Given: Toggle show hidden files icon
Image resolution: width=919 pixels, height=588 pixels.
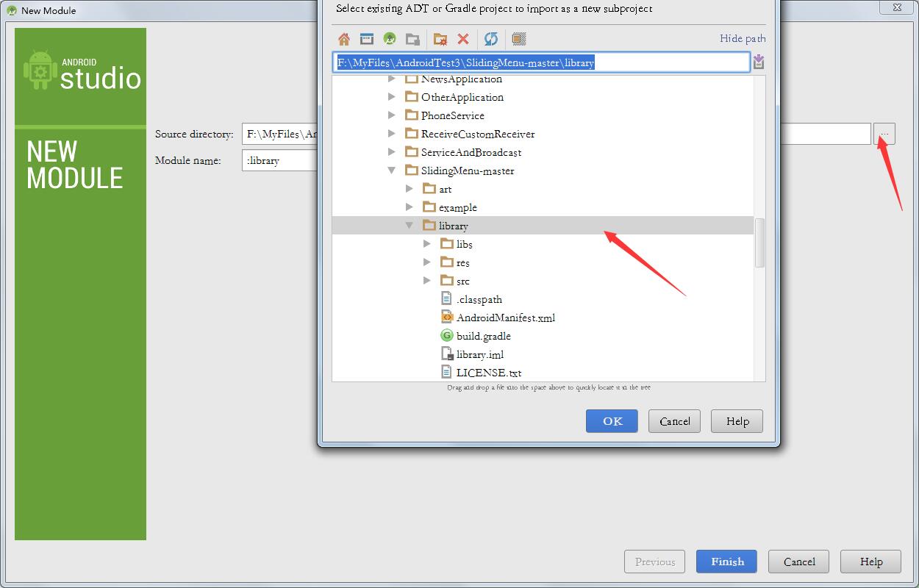Looking at the screenshot, I should tap(519, 39).
